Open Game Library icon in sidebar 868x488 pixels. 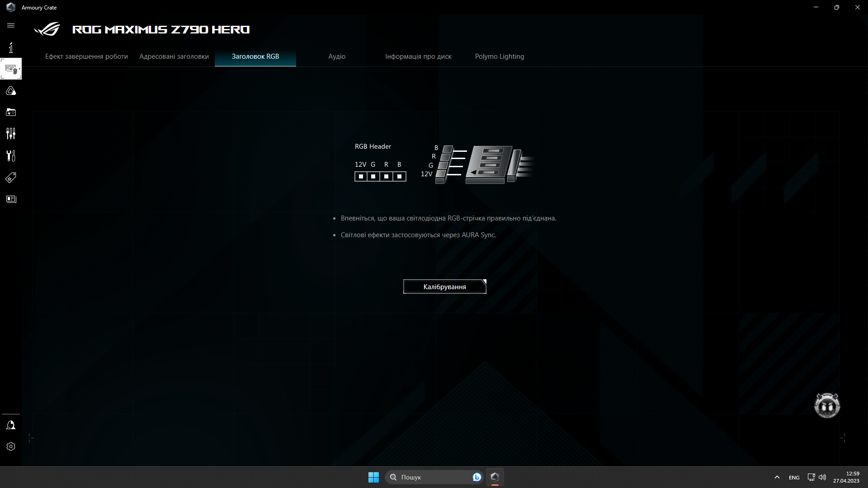click(x=11, y=112)
